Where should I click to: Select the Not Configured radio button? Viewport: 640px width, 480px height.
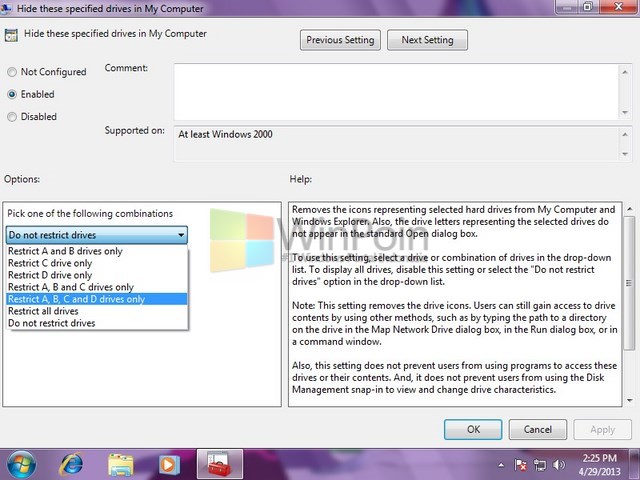[x=12, y=72]
